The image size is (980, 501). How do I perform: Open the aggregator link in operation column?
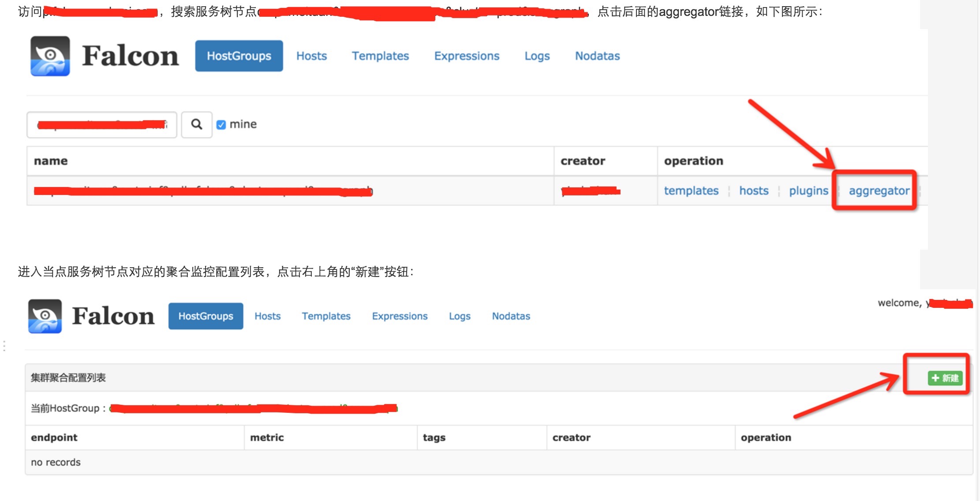pos(879,191)
